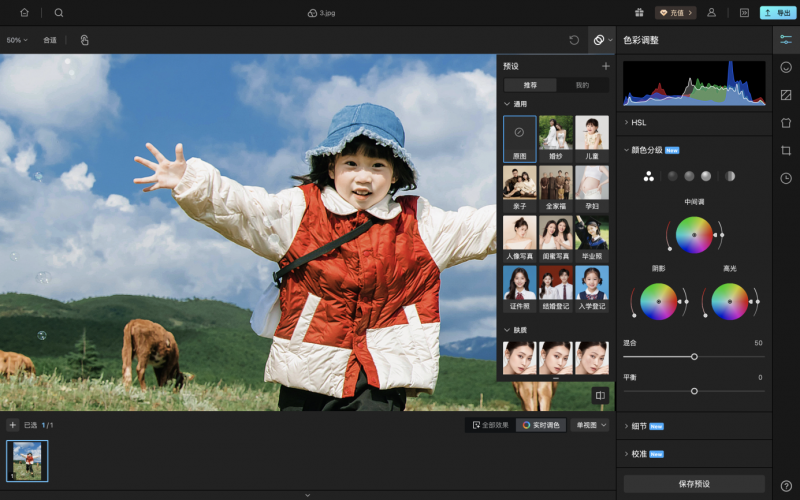Select the 推荐 presets tab
The width and height of the screenshot is (800, 500).
(530, 85)
